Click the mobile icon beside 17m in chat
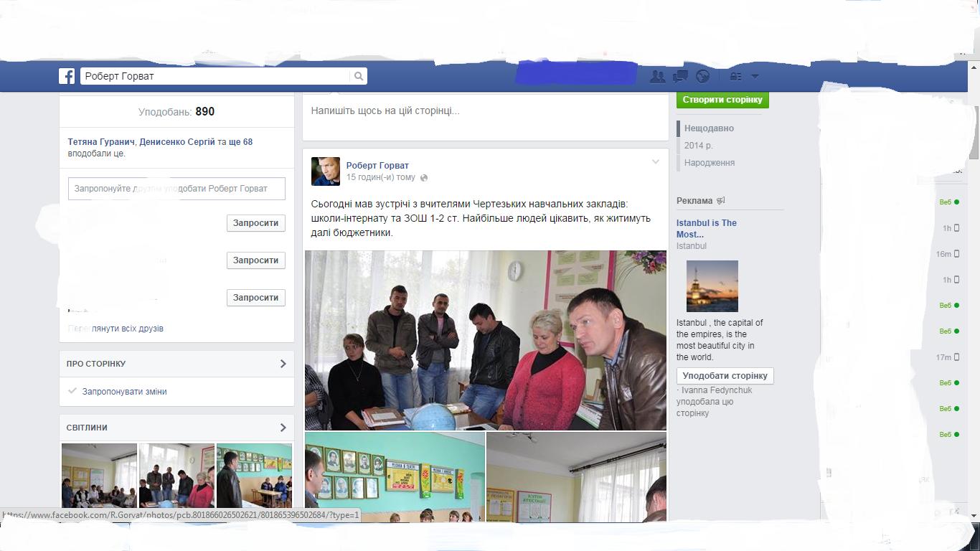980x551 pixels. [956, 357]
